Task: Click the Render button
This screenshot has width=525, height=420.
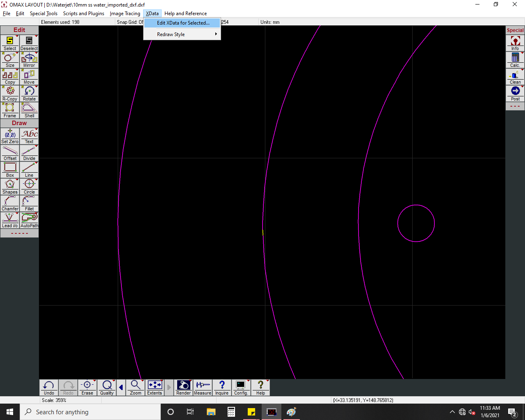Action: [183, 388]
